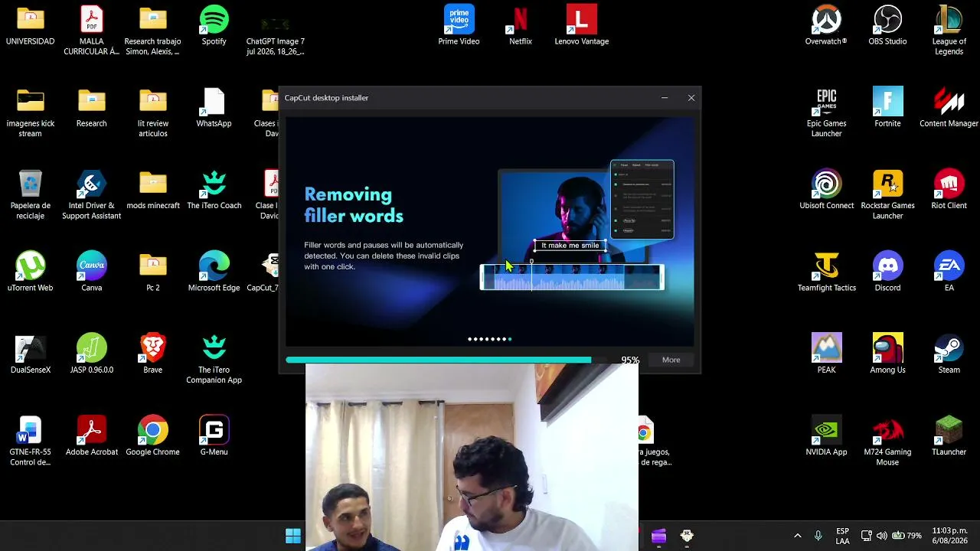
Task: Launch Adobe Acrobat
Action: pos(92,436)
